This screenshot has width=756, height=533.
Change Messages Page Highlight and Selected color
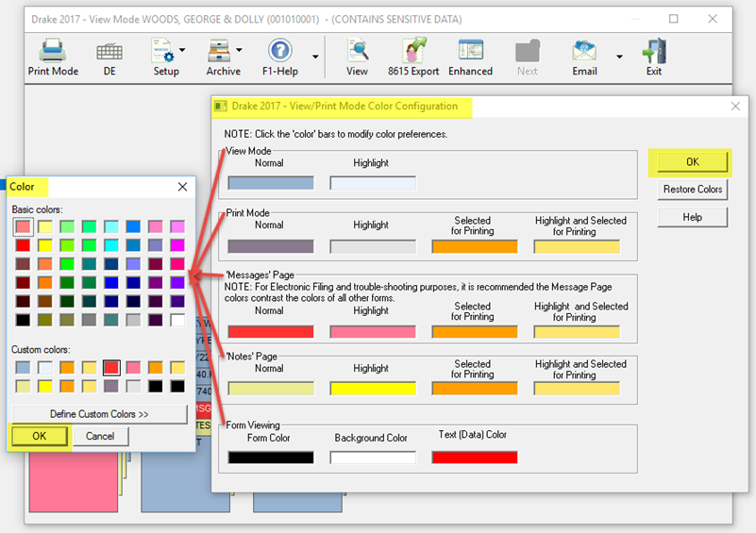coord(577,332)
